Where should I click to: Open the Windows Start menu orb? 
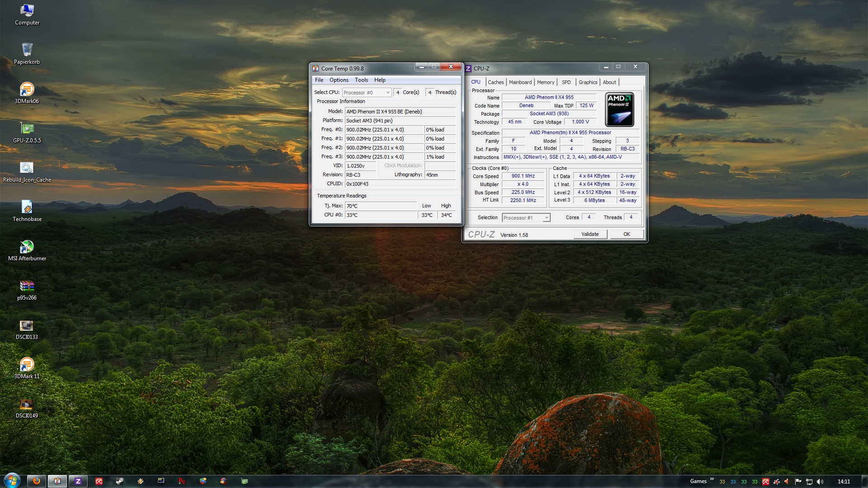pos(12,481)
